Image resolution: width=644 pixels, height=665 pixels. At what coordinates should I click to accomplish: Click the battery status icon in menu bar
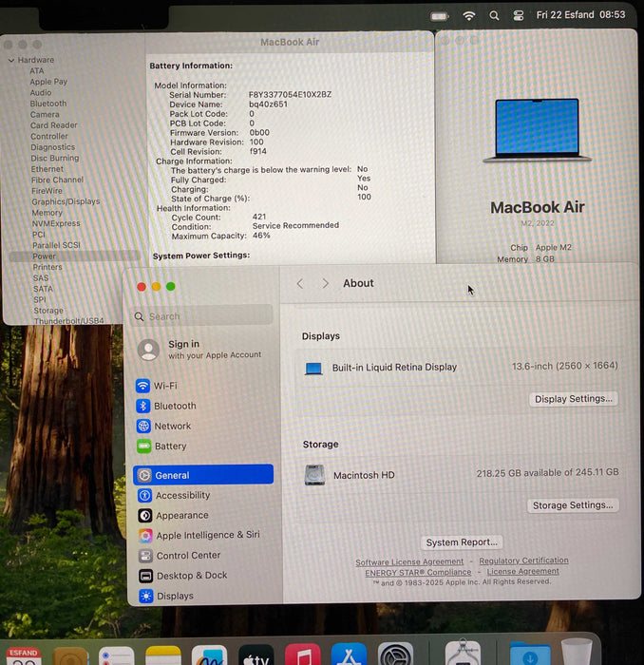point(439,16)
